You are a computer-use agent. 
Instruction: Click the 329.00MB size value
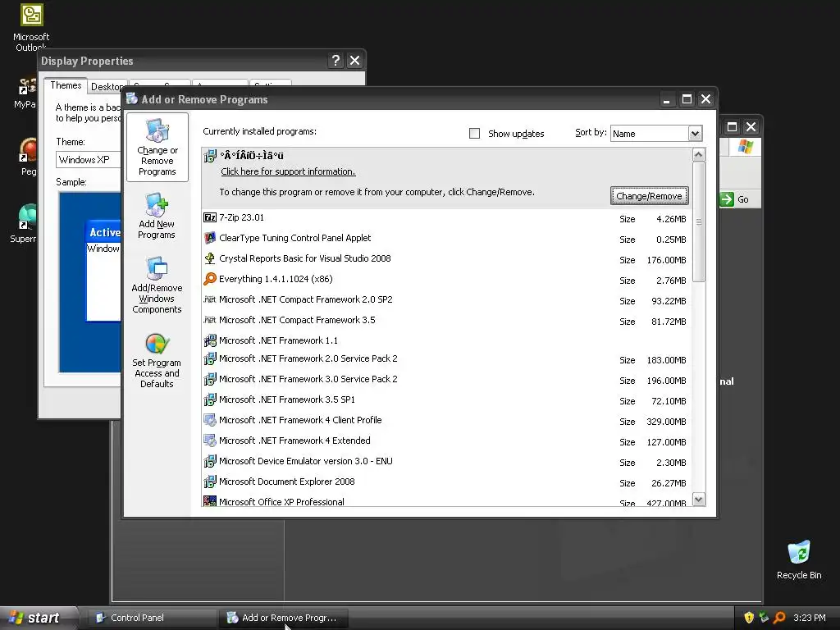tap(666, 422)
